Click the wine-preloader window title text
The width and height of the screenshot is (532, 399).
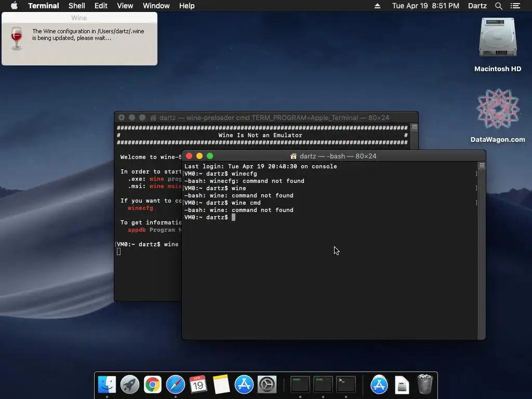tap(274, 118)
